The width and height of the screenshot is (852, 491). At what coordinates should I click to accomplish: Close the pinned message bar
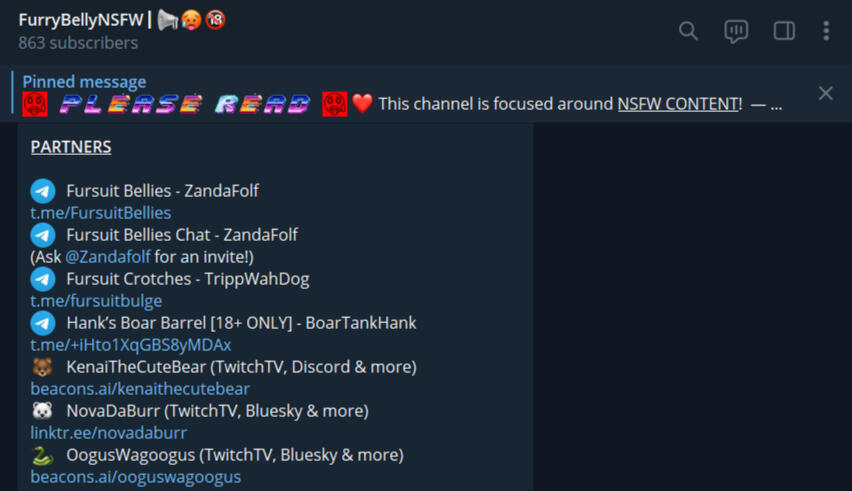825,93
